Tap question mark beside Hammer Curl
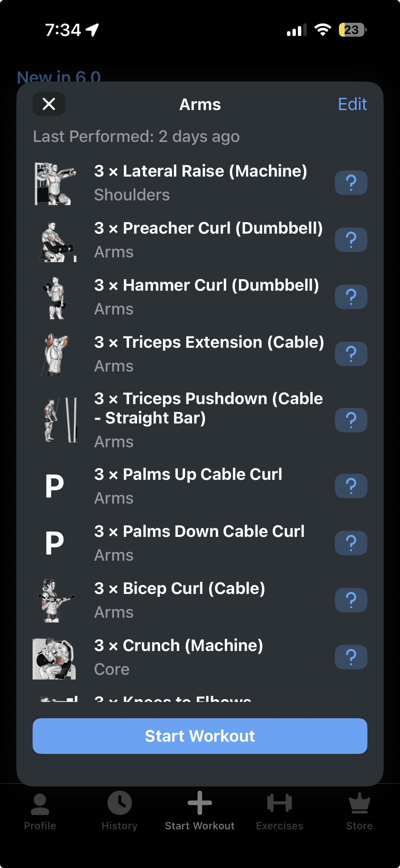Screen dimensions: 400x868 [351, 297]
